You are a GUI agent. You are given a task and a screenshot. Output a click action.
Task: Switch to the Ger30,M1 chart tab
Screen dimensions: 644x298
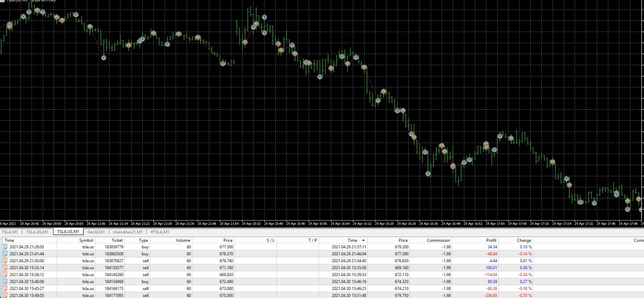point(96,232)
